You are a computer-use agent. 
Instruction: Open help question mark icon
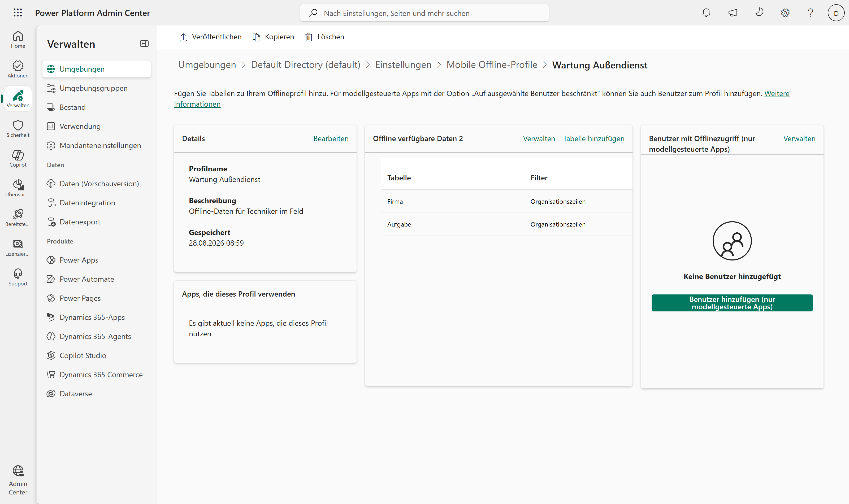tap(811, 13)
